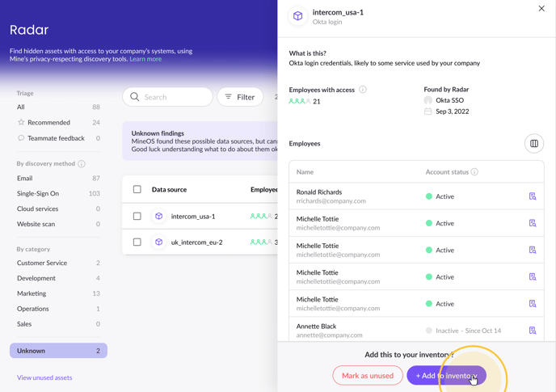Click the people icons showing 21 employees
This screenshot has height=392, width=556.
click(x=300, y=101)
